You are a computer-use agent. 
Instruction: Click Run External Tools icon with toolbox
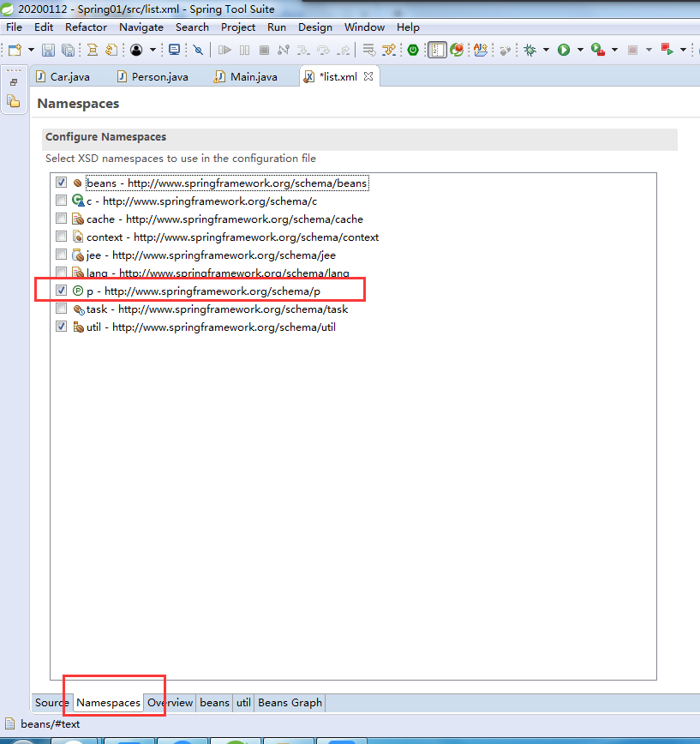tap(597, 50)
